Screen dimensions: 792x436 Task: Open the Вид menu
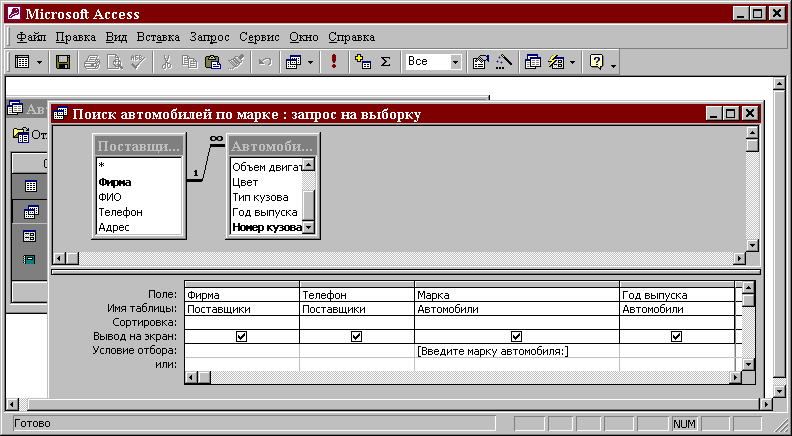click(x=116, y=37)
